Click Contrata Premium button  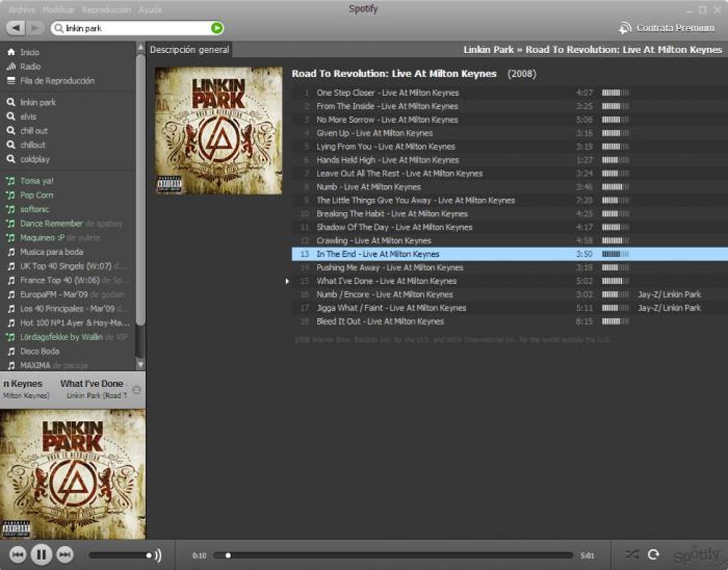(667, 28)
